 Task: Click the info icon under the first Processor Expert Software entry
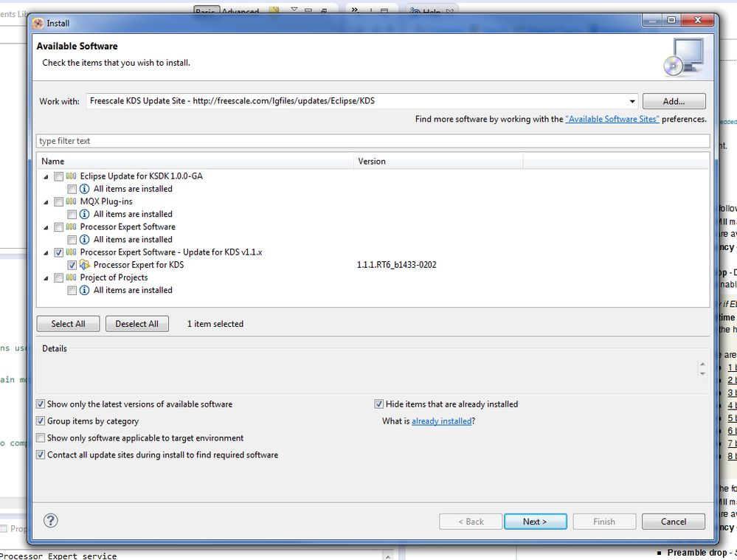tap(85, 240)
